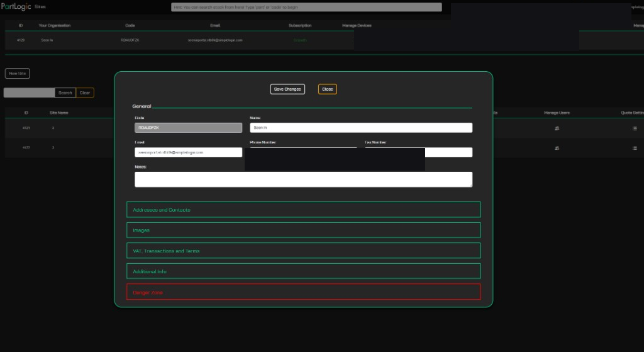Click the New Site button
This screenshot has width=644, height=352.
(x=17, y=74)
